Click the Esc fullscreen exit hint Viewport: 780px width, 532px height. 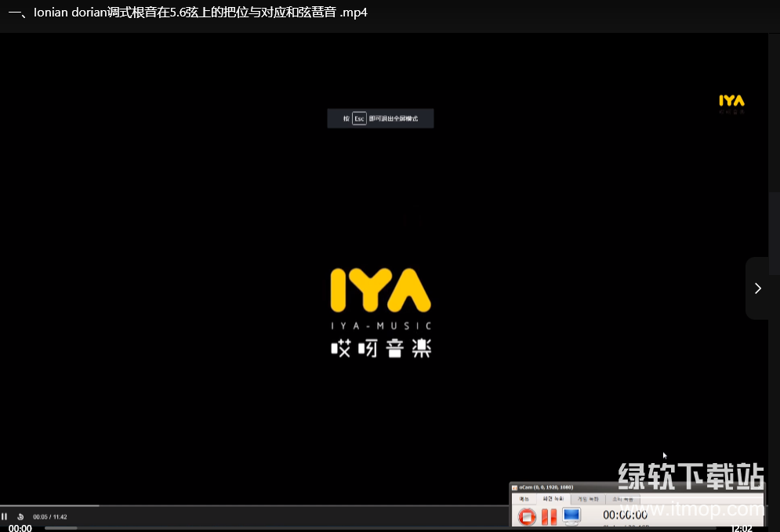(380, 118)
